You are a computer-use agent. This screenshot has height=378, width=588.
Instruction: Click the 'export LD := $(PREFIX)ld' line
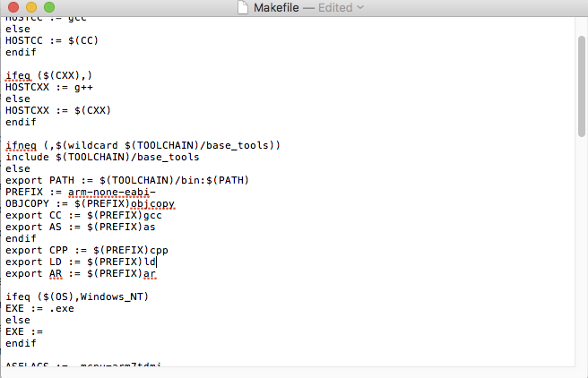point(81,262)
